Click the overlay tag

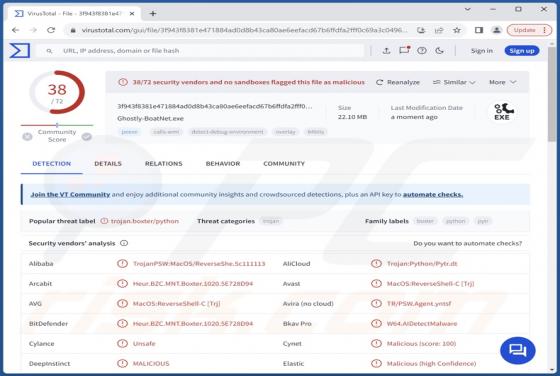285,132
